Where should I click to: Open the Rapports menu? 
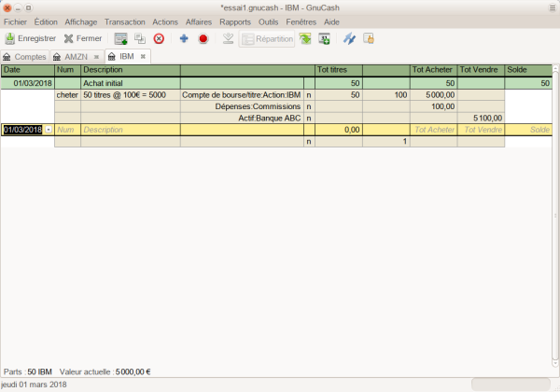(x=234, y=21)
